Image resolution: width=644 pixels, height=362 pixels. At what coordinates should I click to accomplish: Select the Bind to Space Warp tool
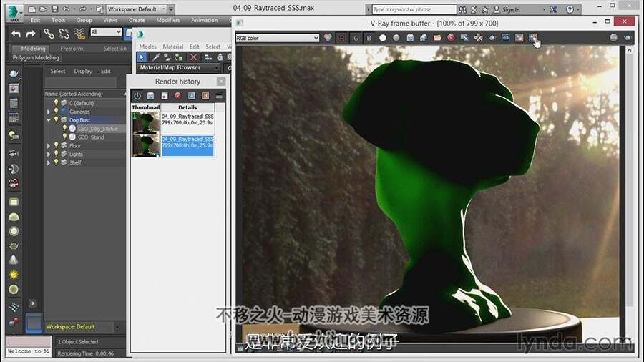(79, 34)
